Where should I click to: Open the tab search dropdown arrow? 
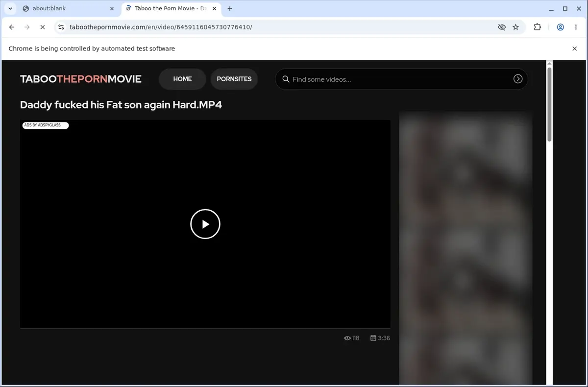tap(10, 8)
